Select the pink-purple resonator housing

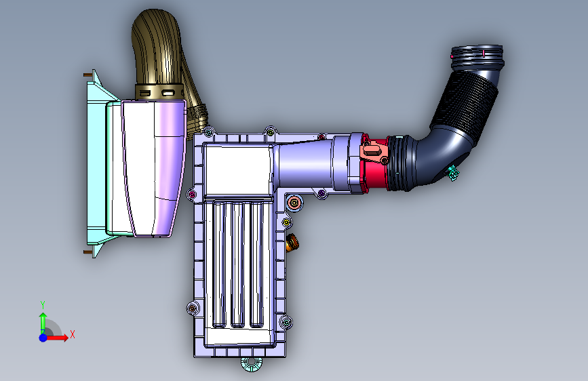[154, 168]
